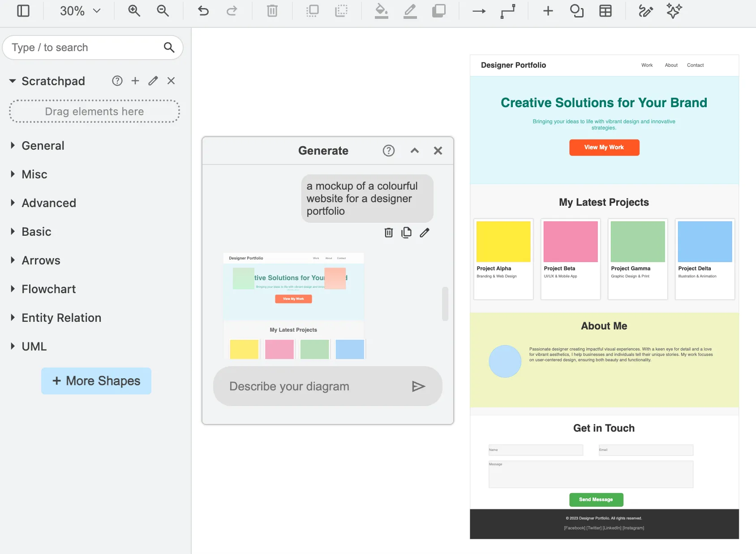Click the freehand drawing icon
Image resolution: width=756 pixels, height=554 pixels.
pyautogui.click(x=645, y=11)
